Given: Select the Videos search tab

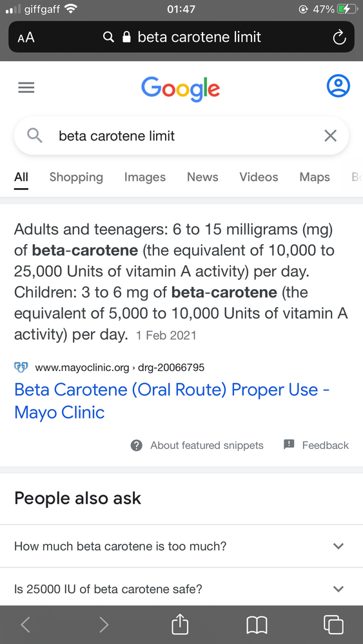Looking at the screenshot, I should tap(259, 177).
